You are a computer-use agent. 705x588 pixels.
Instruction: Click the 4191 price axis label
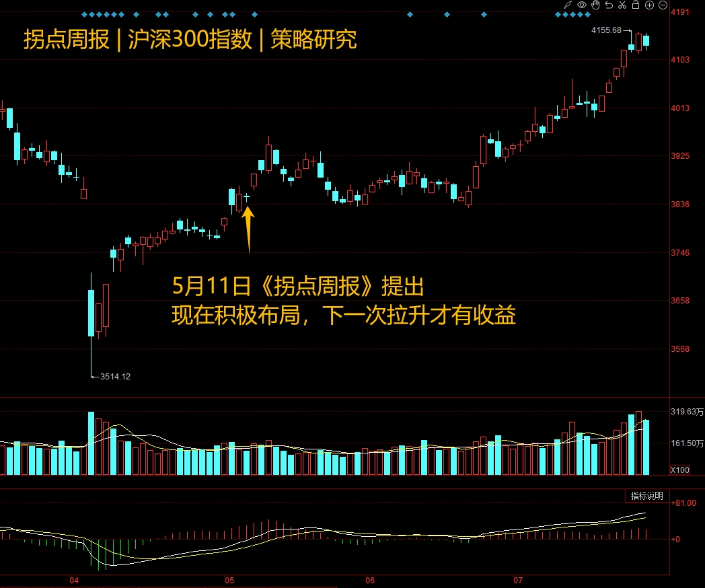click(680, 12)
